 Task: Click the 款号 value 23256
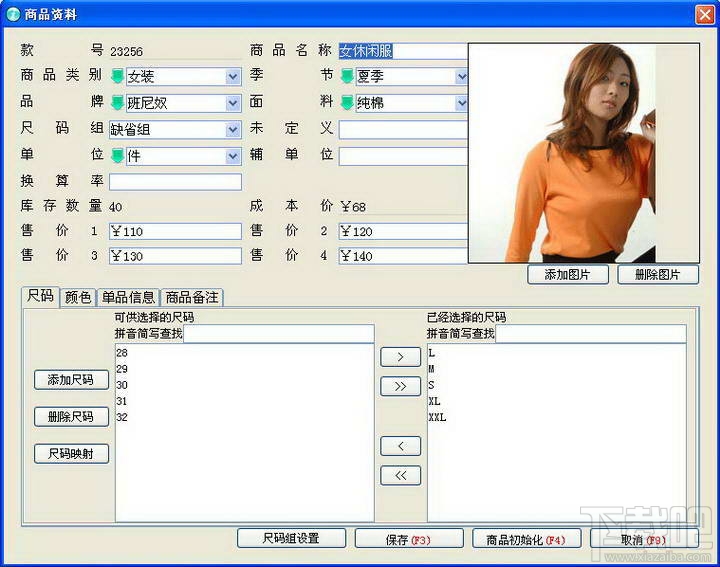(126, 51)
